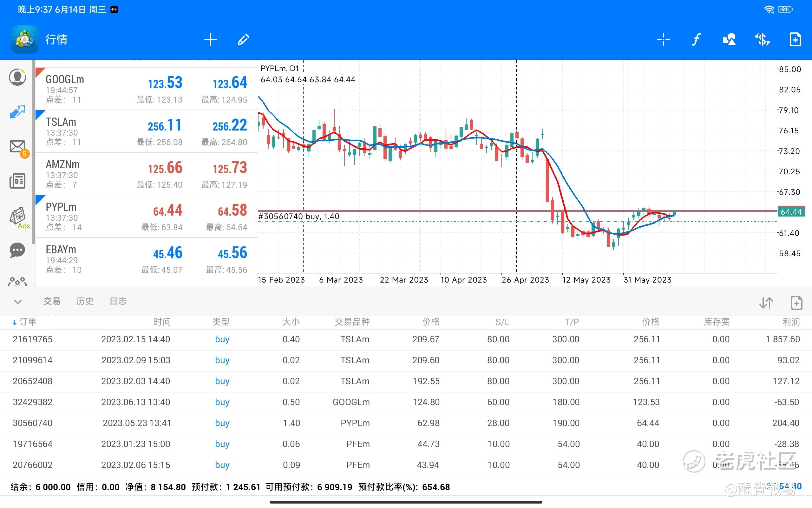
Task: Tap the PYPLm, D1 chart title
Action: pyautogui.click(x=279, y=69)
